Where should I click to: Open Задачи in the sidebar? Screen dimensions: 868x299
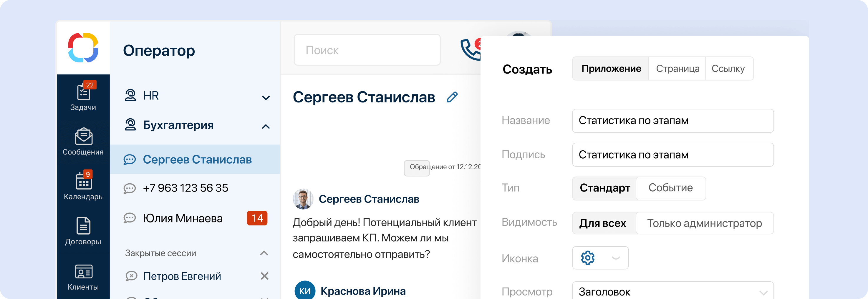[x=83, y=97]
